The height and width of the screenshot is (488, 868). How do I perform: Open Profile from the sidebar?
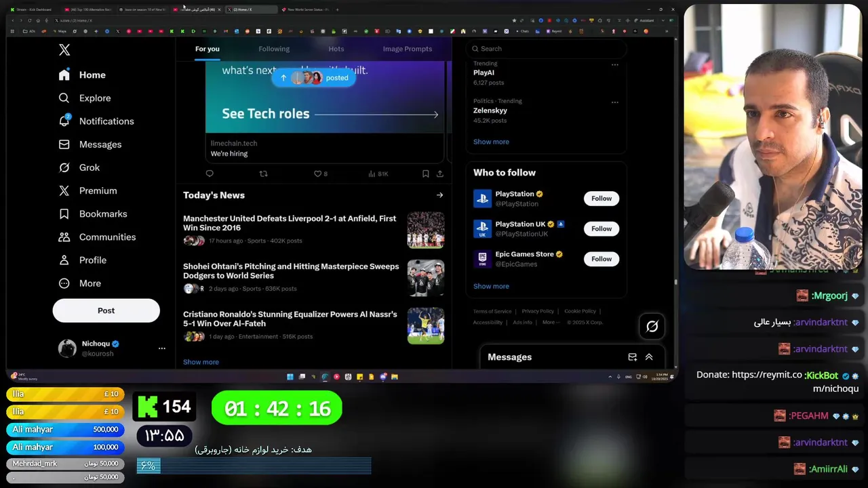point(83,260)
